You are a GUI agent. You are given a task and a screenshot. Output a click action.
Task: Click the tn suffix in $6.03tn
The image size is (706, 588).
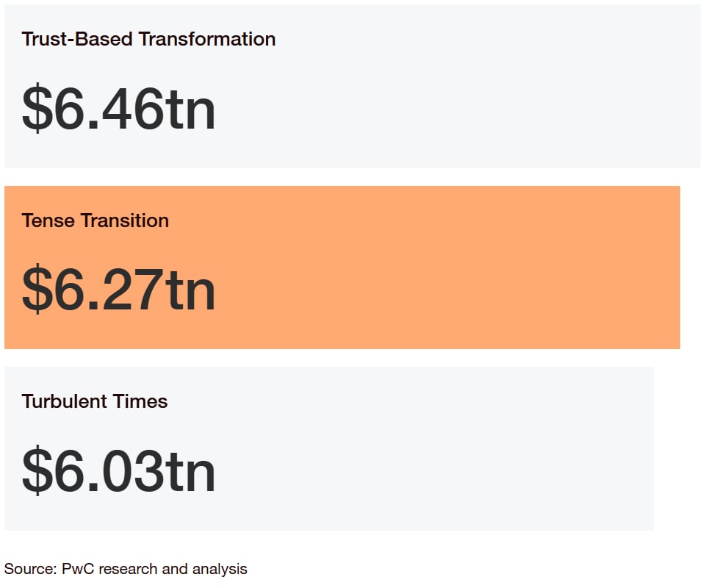tap(190, 472)
